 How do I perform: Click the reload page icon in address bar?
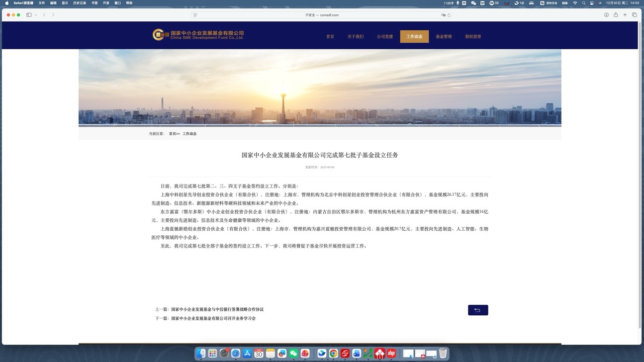coord(449,15)
